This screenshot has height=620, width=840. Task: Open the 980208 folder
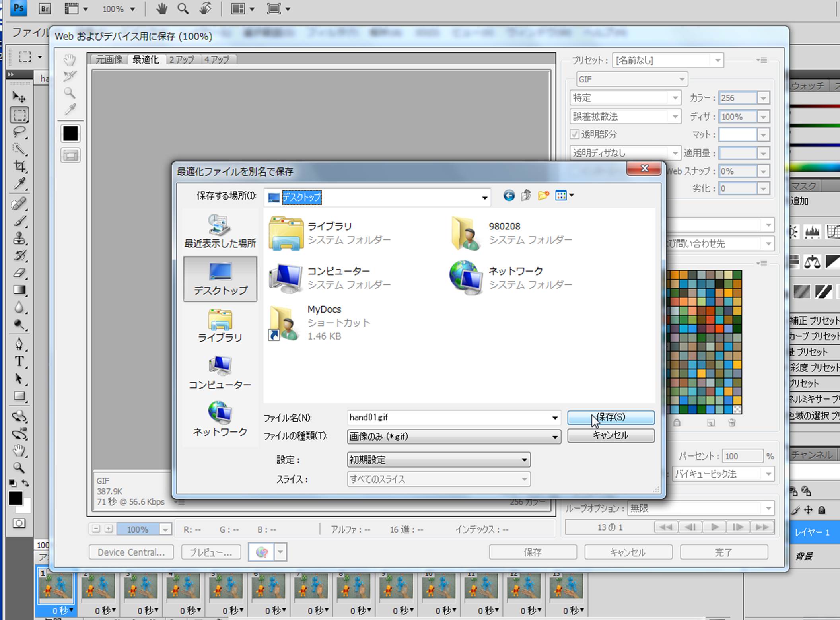tap(504, 233)
